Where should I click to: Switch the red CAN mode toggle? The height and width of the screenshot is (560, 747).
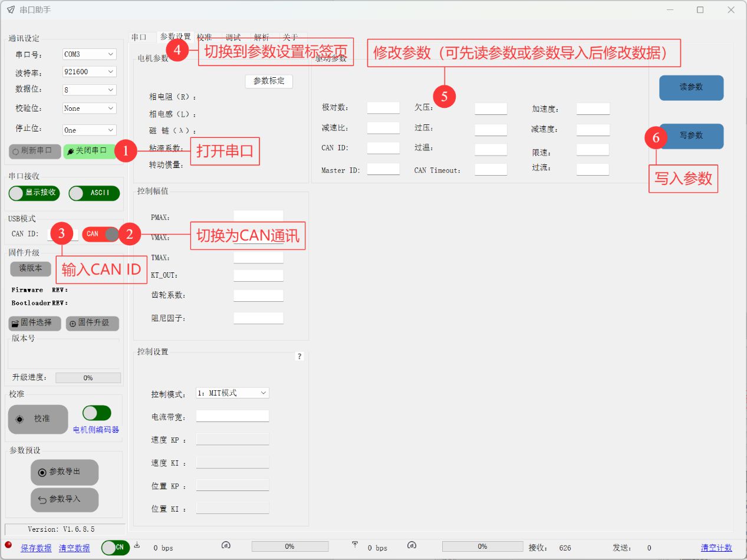click(x=101, y=234)
